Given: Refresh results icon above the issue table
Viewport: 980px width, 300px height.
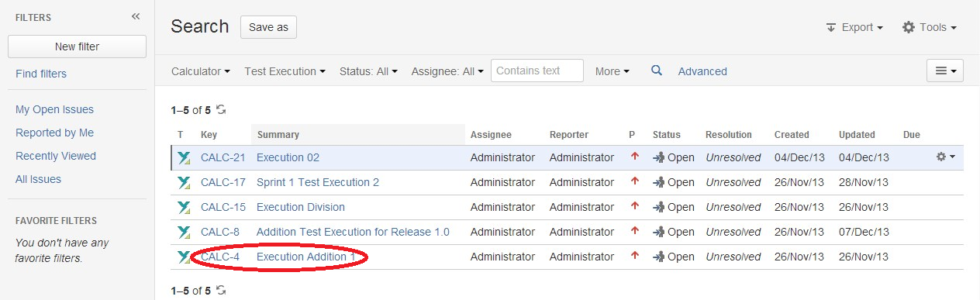Looking at the screenshot, I should 221,110.
